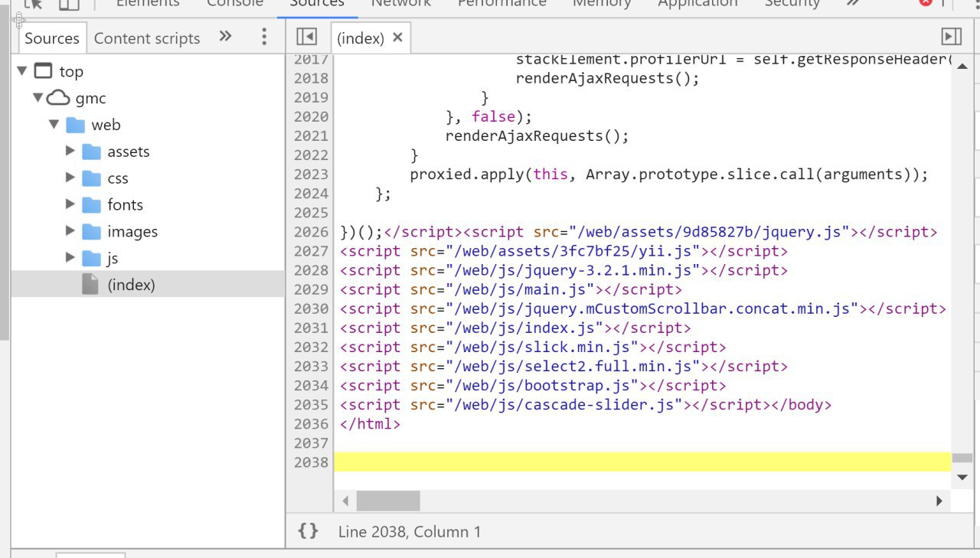Image resolution: width=980 pixels, height=558 pixels.
Task: Open the Application panel tab
Action: pyautogui.click(x=697, y=4)
